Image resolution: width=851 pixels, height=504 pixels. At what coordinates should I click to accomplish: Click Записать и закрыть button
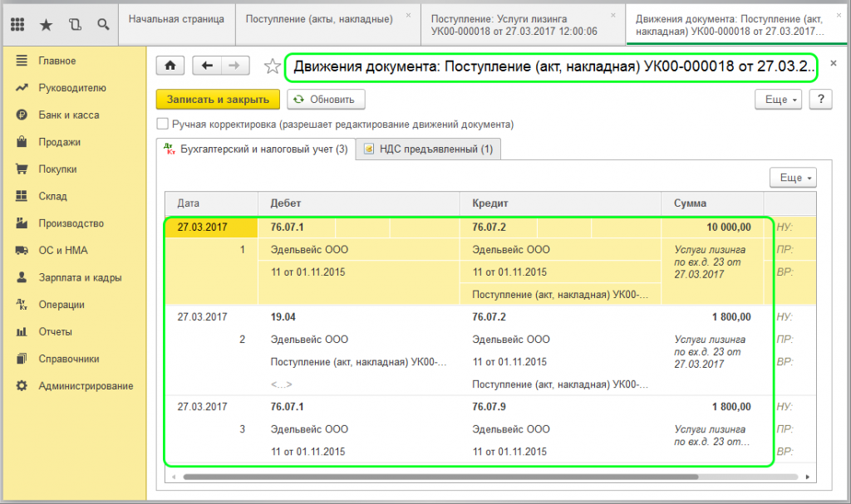tap(218, 100)
